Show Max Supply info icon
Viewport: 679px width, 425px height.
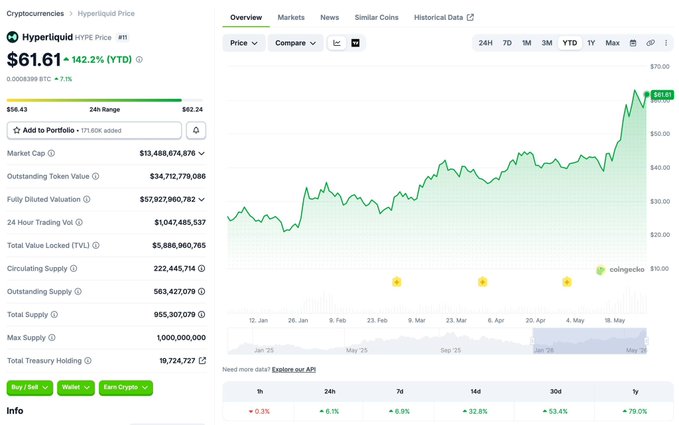52,337
